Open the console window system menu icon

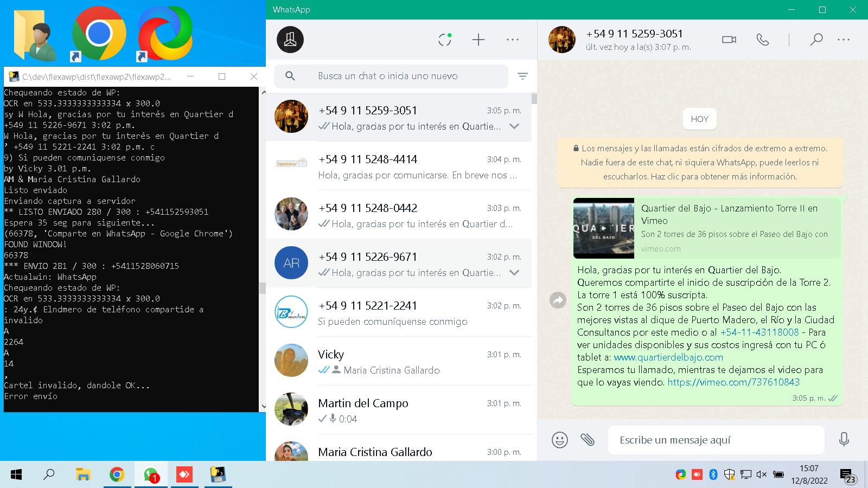tap(14, 76)
